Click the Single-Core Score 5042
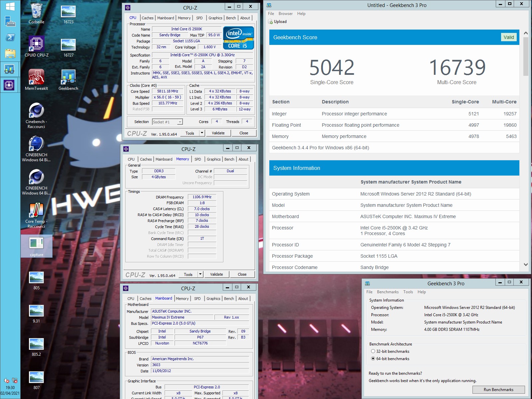 pyautogui.click(x=332, y=67)
